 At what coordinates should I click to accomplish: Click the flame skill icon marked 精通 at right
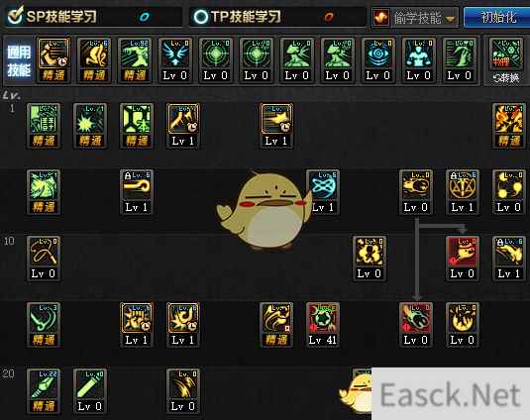(509, 126)
